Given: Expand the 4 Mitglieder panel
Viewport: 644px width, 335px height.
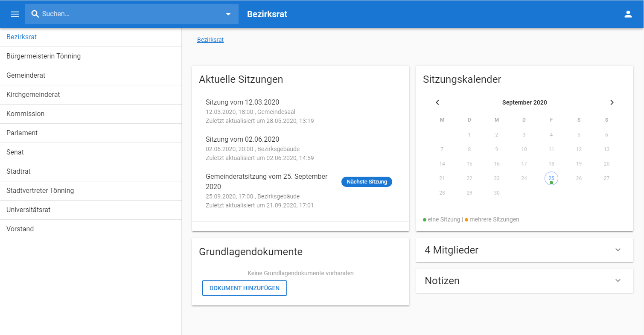Looking at the screenshot, I should tap(618, 250).
